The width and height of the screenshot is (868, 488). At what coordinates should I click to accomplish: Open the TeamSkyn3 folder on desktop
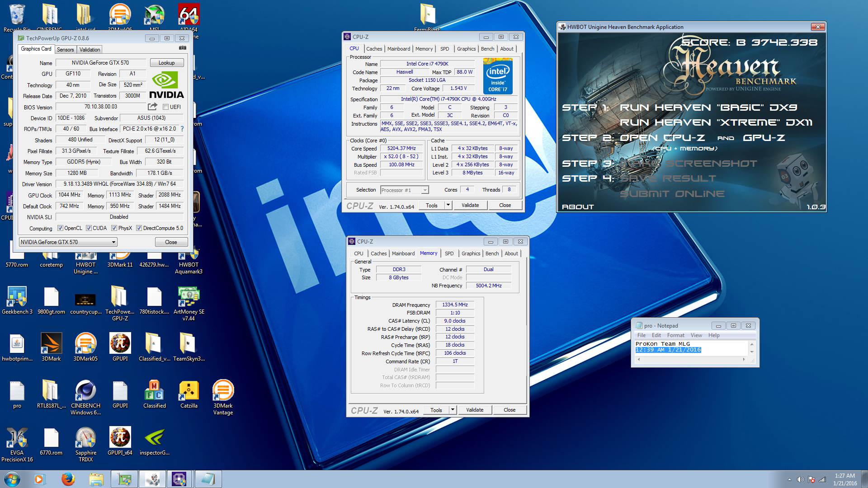189,347
